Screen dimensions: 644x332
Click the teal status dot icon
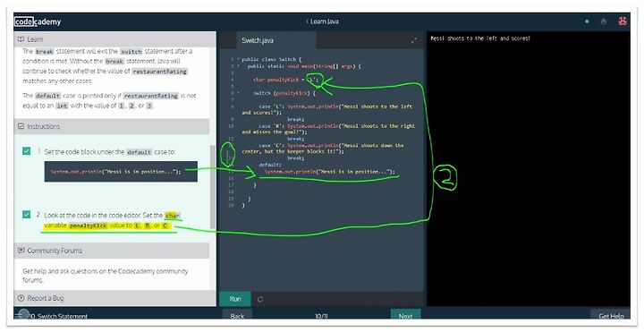[x=587, y=21]
